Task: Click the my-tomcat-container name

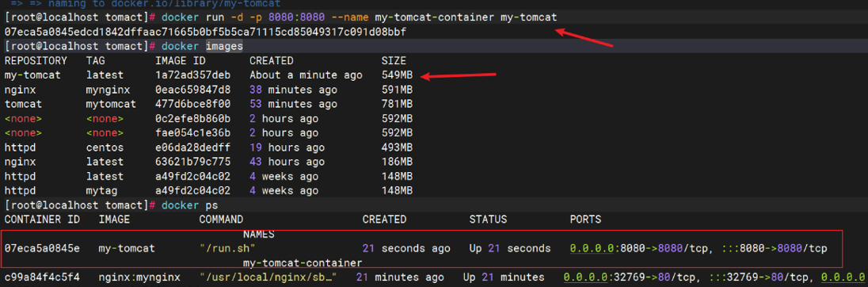Action: point(303,262)
